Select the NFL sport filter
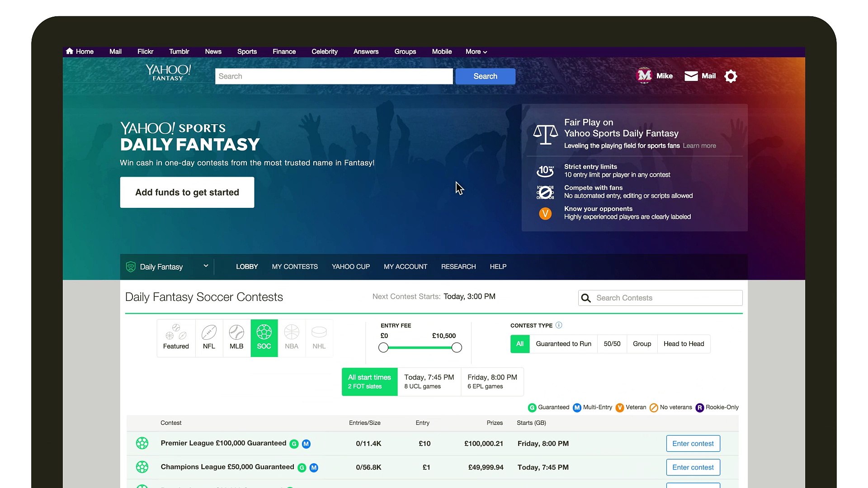868x488 pixels. pyautogui.click(x=209, y=338)
